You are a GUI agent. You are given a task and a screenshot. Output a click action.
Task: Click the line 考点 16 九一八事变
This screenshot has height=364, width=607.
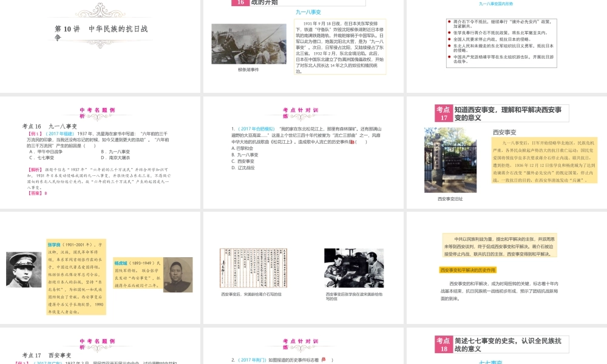(50, 127)
